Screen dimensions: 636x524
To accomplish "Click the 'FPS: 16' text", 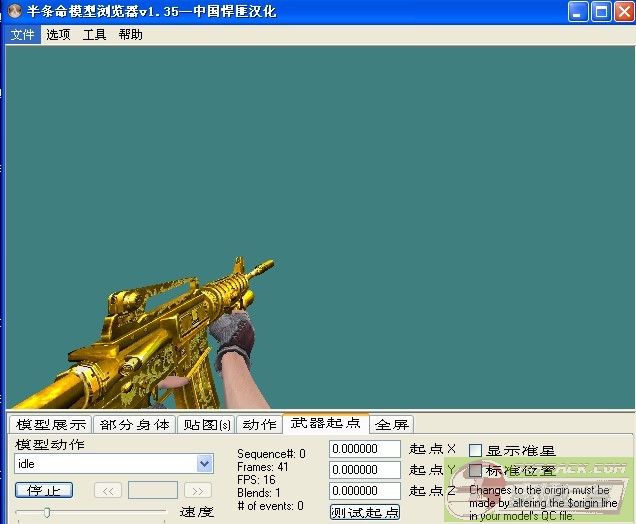I will tap(256, 480).
